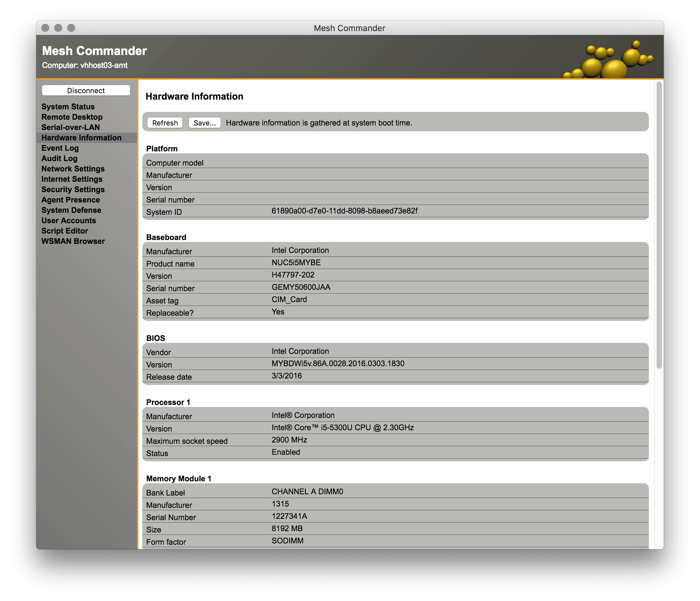Go to Serial-over-LAN
This screenshot has height=601, width=700.
tap(71, 127)
